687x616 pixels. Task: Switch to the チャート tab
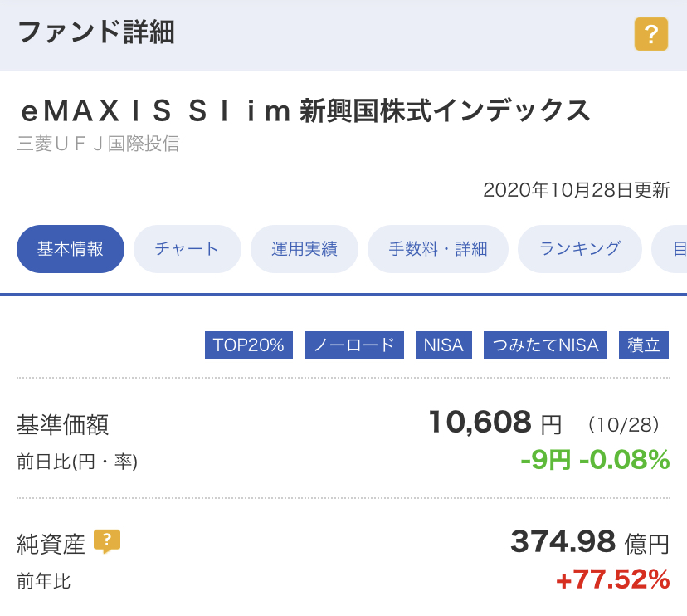coord(187,248)
